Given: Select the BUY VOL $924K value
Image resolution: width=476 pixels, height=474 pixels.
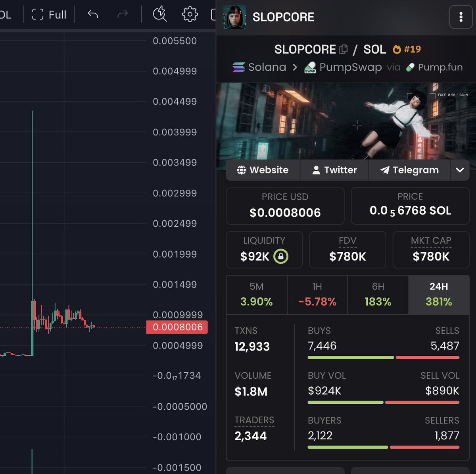Looking at the screenshot, I should [324, 391].
